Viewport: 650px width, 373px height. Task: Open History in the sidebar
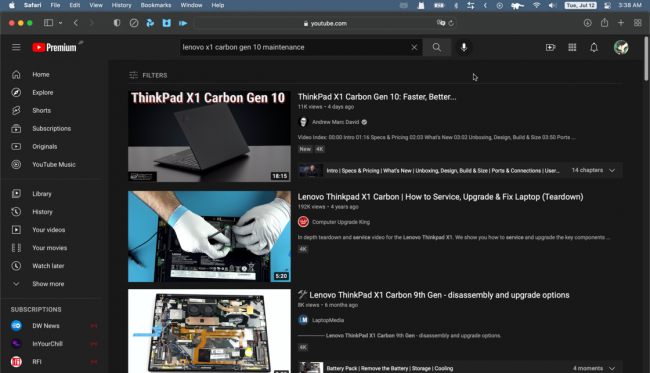tap(42, 212)
